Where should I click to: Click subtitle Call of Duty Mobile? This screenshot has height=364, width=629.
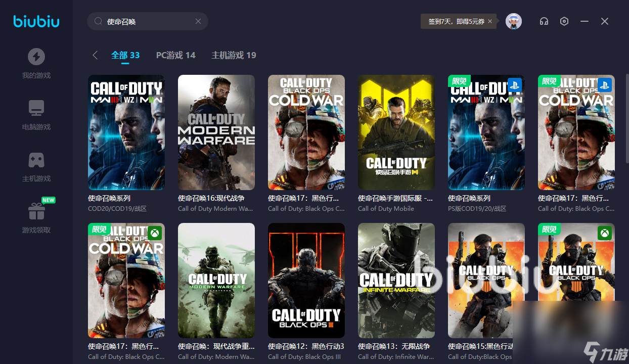pyautogui.click(x=386, y=209)
